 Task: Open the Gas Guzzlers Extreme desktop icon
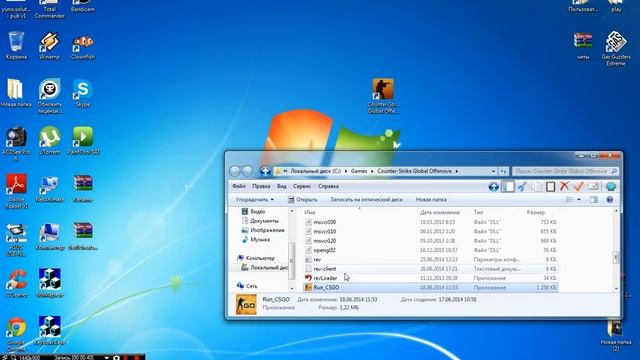coord(616,49)
